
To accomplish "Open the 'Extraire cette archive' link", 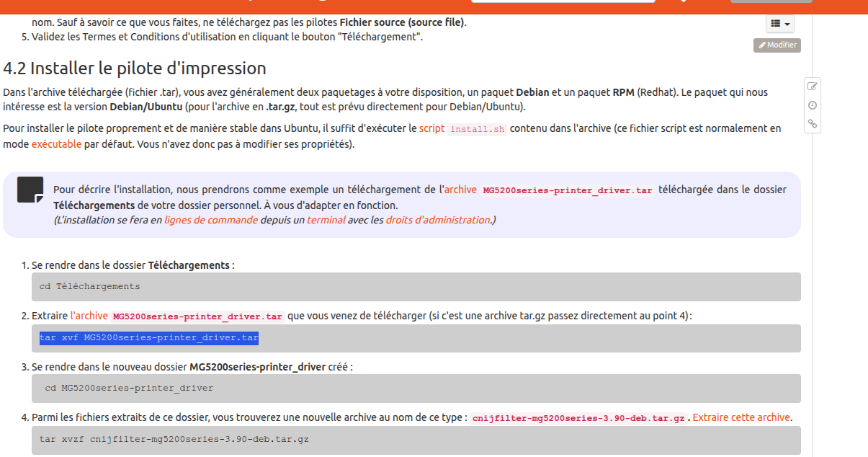I will coord(741,417).
